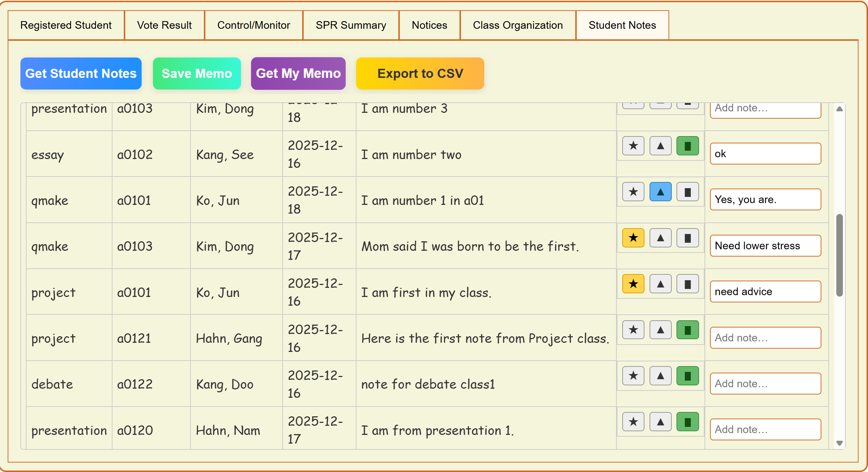The image size is (868, 472).
Task: Click gray square icon on qmake Ko, Jun row
Action: tap(687, 192)
